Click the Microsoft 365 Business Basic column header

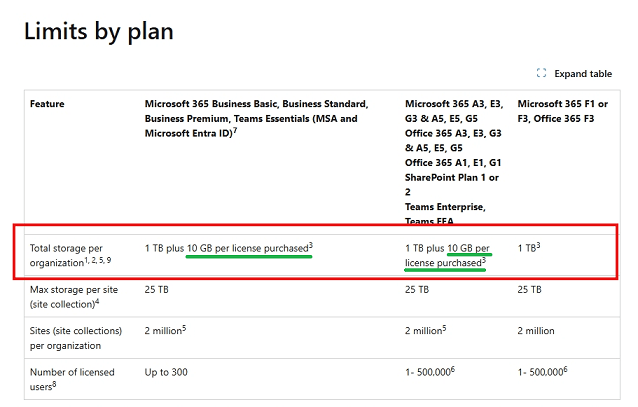click(x=256, y=118)
